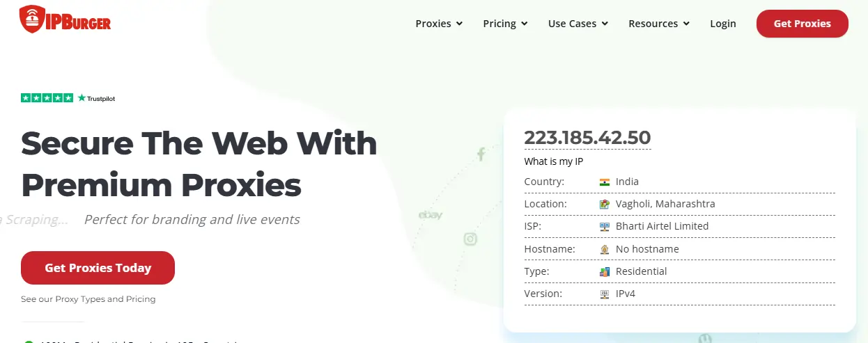Screen dimensions: 868x343
Task: Open the Pricing dropdown
Action: 505,24
